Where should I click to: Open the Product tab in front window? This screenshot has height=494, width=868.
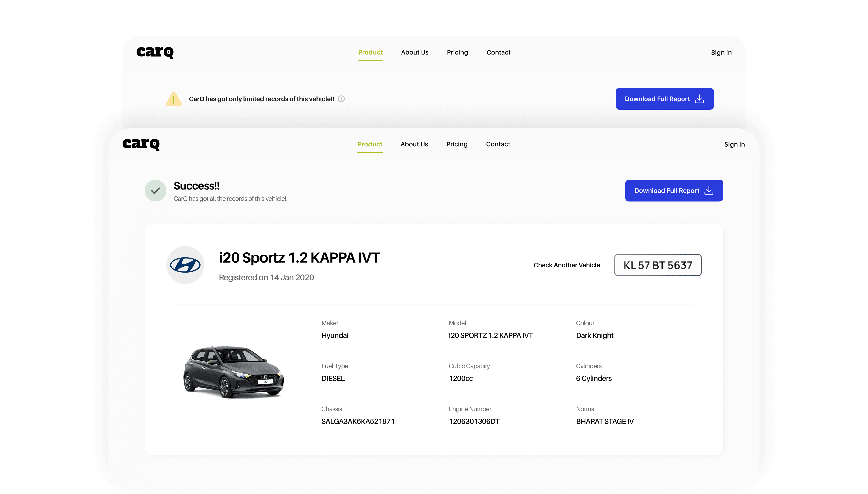click(x=370, y=144)
